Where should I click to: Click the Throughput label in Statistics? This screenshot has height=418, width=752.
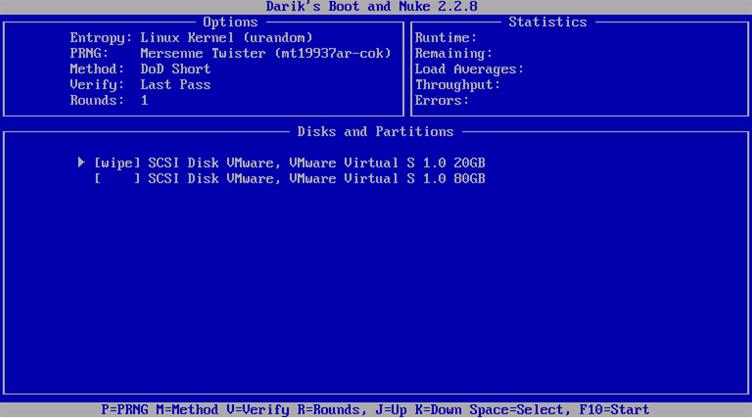click(457, 85)
